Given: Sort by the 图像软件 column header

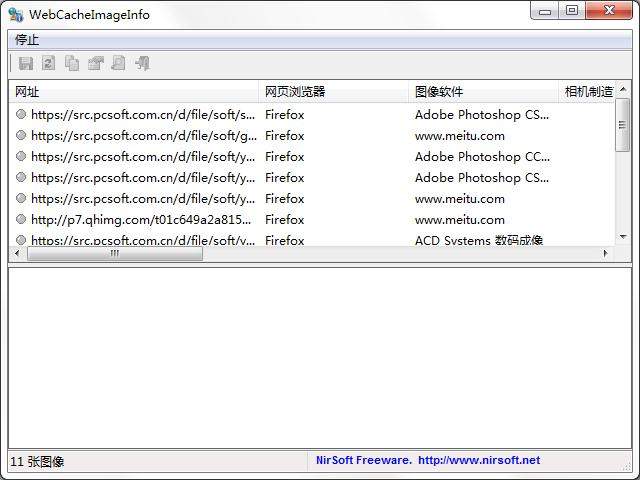Looking at the screenshot, I should (x=483, y=91).
